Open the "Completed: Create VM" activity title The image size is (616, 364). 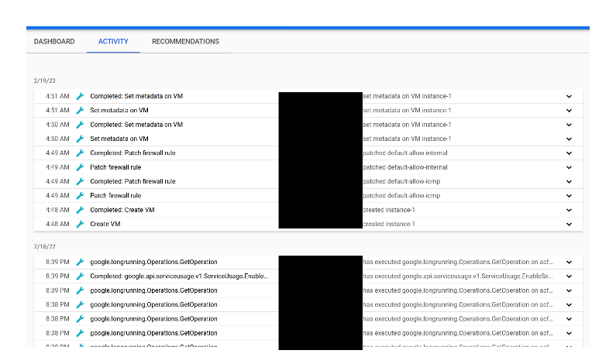pos(122,210)
